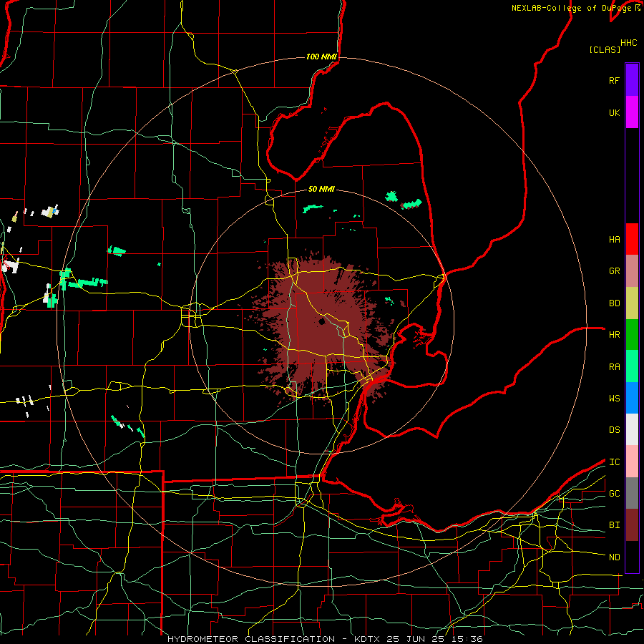This screenshot has width=644, height=644.
Task: Click the blue WS legend color swatch
Action: pos(632,398)
